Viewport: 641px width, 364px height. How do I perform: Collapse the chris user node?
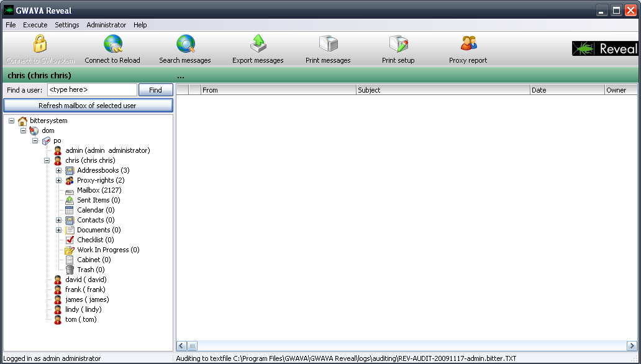47,161
